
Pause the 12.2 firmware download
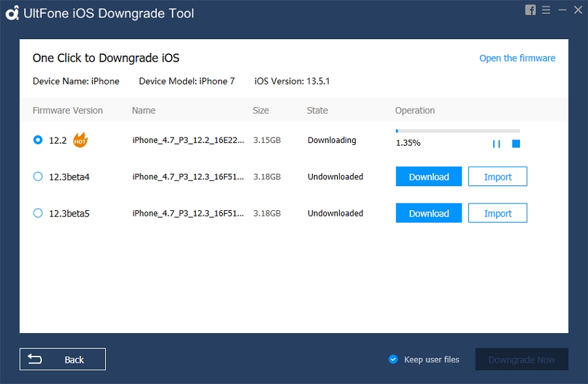pos(496,144)
